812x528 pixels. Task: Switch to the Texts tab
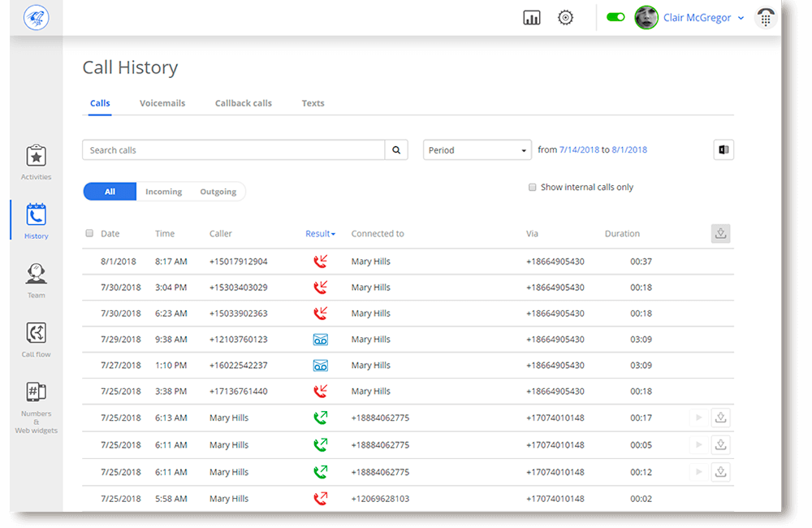313,103
